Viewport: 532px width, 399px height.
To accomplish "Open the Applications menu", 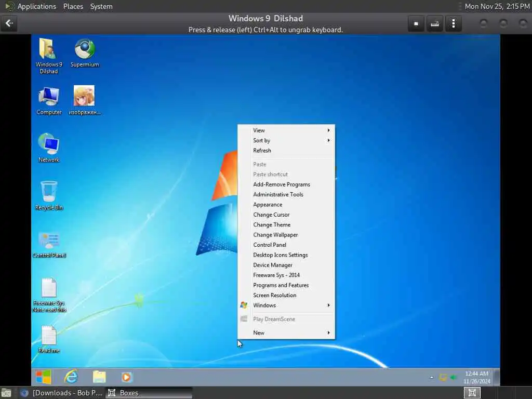I will [x=37, y=6].
